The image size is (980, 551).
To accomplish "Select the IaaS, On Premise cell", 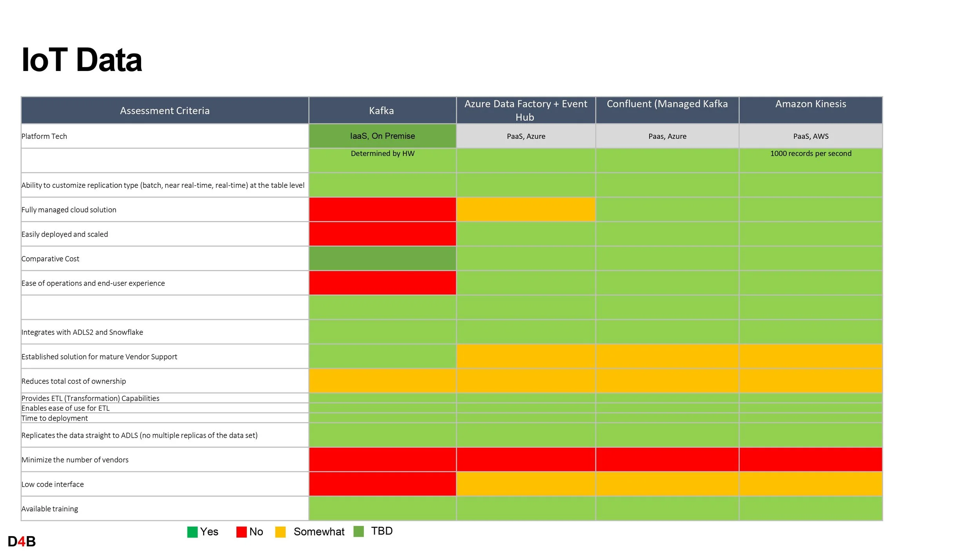I will tap(382, 136).
